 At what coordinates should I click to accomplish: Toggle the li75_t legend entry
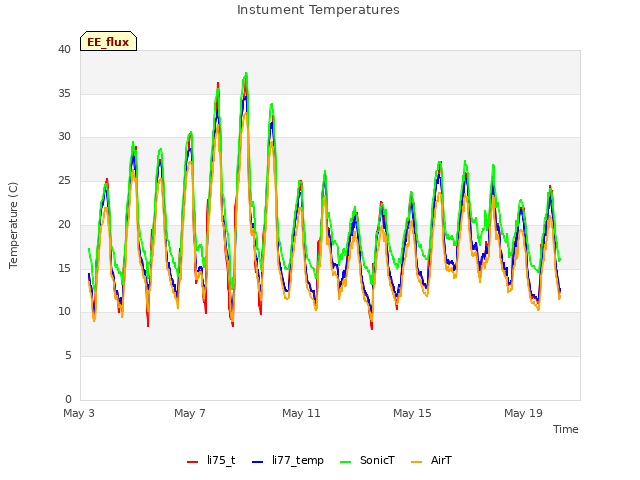coord(211,461)
